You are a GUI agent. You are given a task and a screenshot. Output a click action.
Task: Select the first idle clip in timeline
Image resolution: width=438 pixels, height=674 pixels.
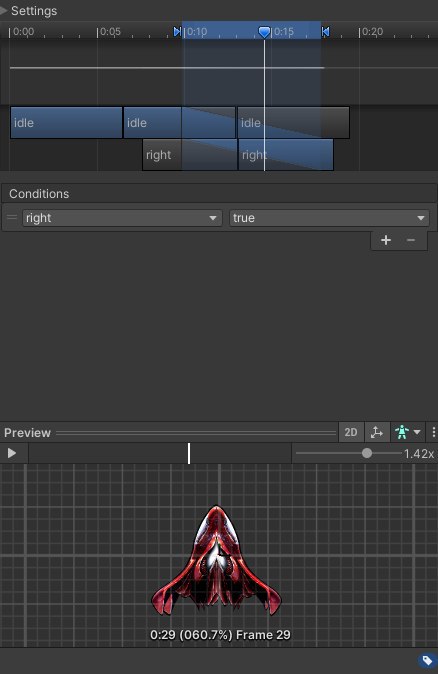(x=66, y=123)
